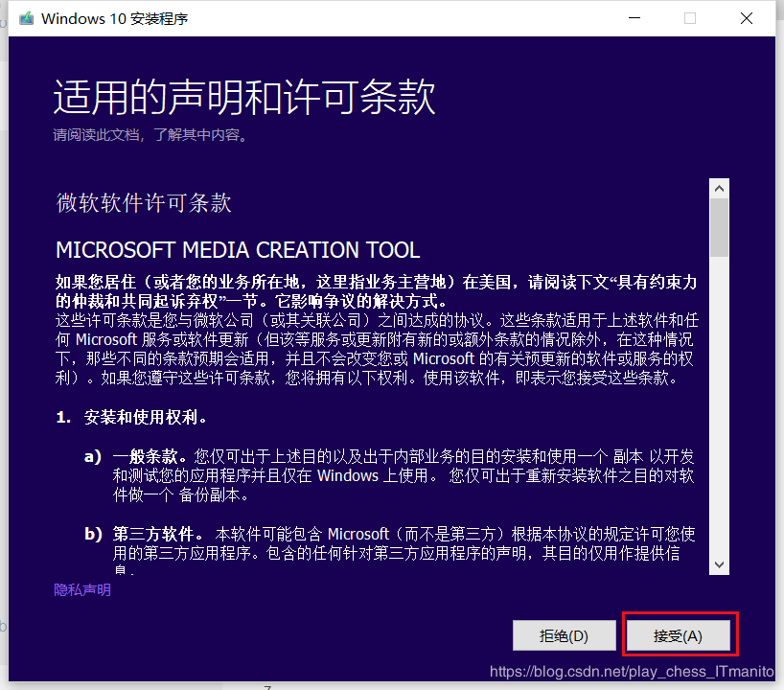
Task: Minimize the Windows 10 安装程序 window
Action: tap(634, 18)
